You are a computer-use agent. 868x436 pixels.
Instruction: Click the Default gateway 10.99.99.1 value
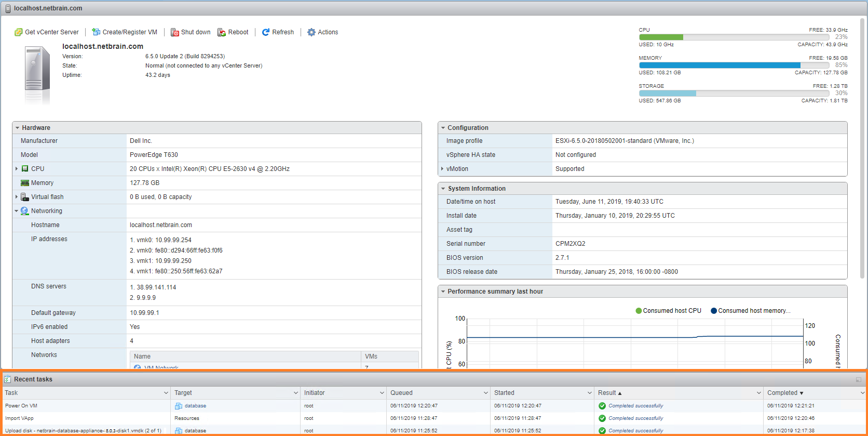click(x=144, y=313)
